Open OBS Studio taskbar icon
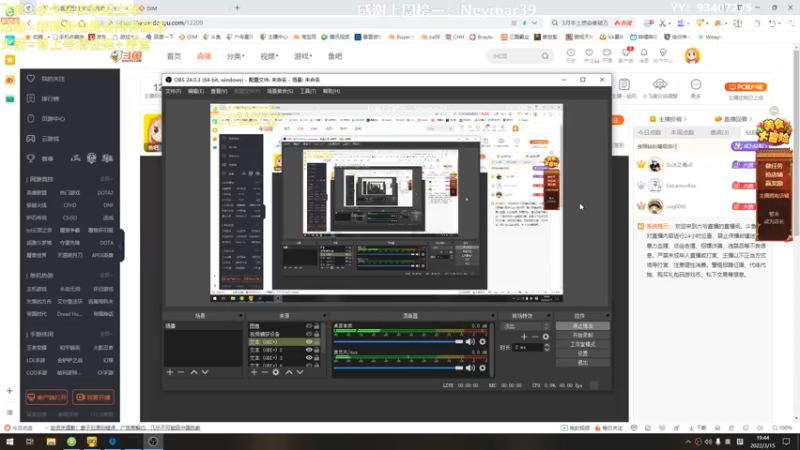Image resolution: width=800 pixels, height=450 pixels. coord(153,442)
